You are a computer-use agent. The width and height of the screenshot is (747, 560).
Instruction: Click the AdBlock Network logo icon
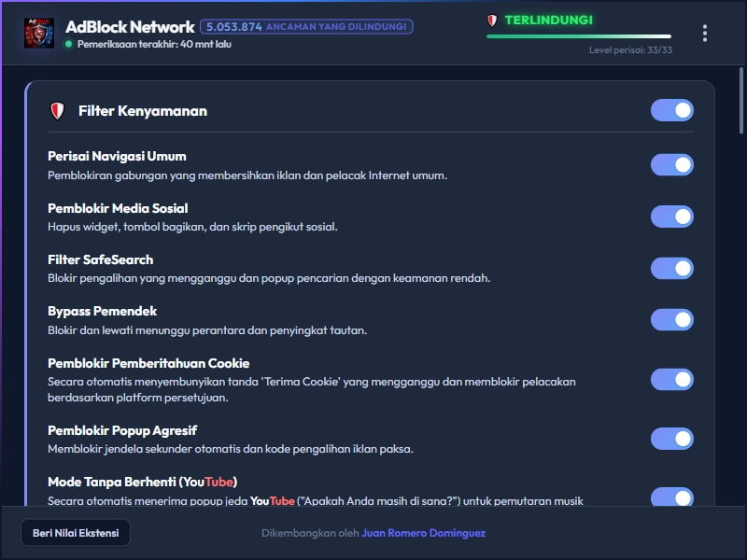pyautogui.click(x=39, y=33)
